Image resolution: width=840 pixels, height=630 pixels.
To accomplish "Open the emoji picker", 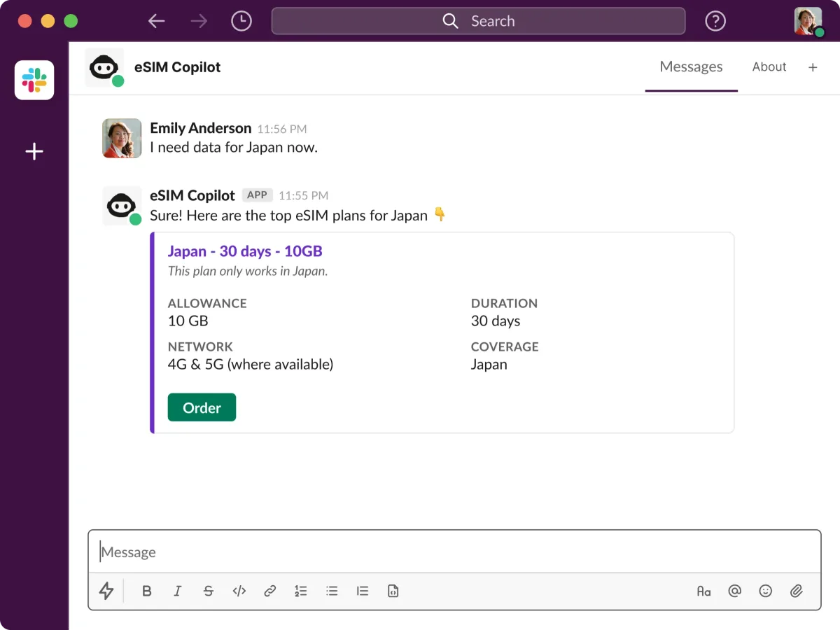I will pyautogui.click(x=766, y=591).
